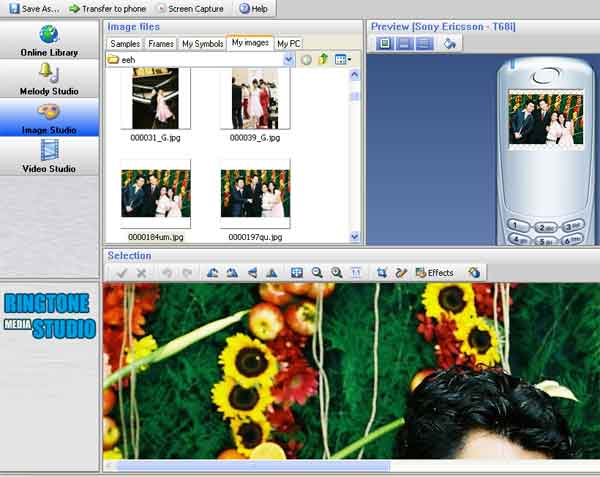Select the My images tab
The width and height of the screenshot is (600, 477).
(250, 43)
